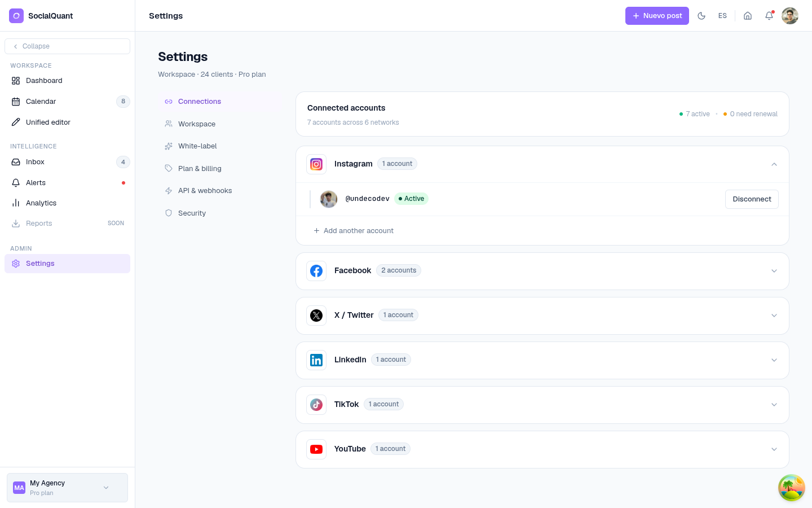Click the @undecodev account avatar
This screenshot has width=812, height=508.
(x=329, y=199)
